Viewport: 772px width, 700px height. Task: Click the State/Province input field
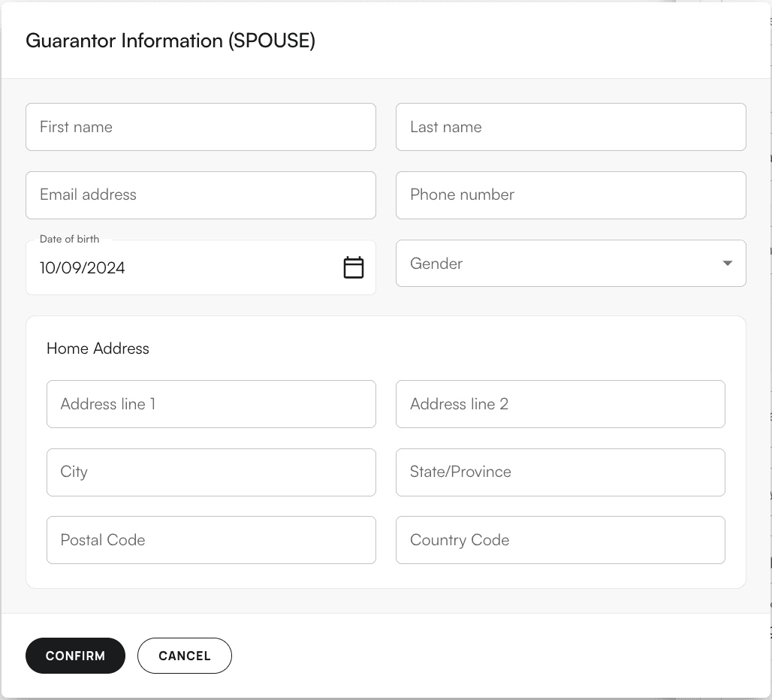pyautogui.click(x=560, y=472)
